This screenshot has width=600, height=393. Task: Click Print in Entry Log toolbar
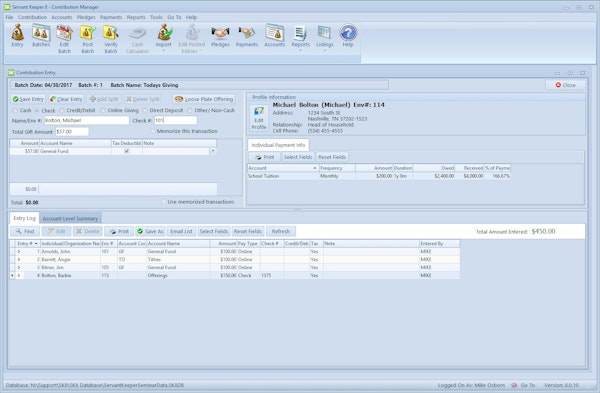coord(119,231)
